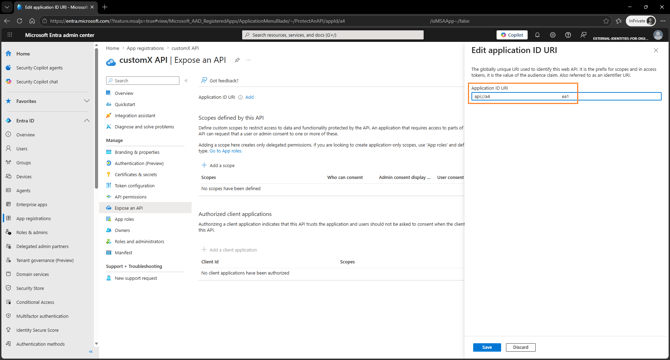
Task: Open Identity Secure Score
Action: coord(37,330)
